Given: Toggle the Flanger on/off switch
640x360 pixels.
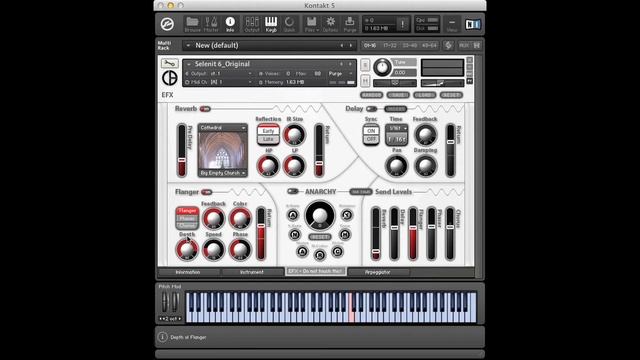Looking at the screenshot, I should point(207,192).
